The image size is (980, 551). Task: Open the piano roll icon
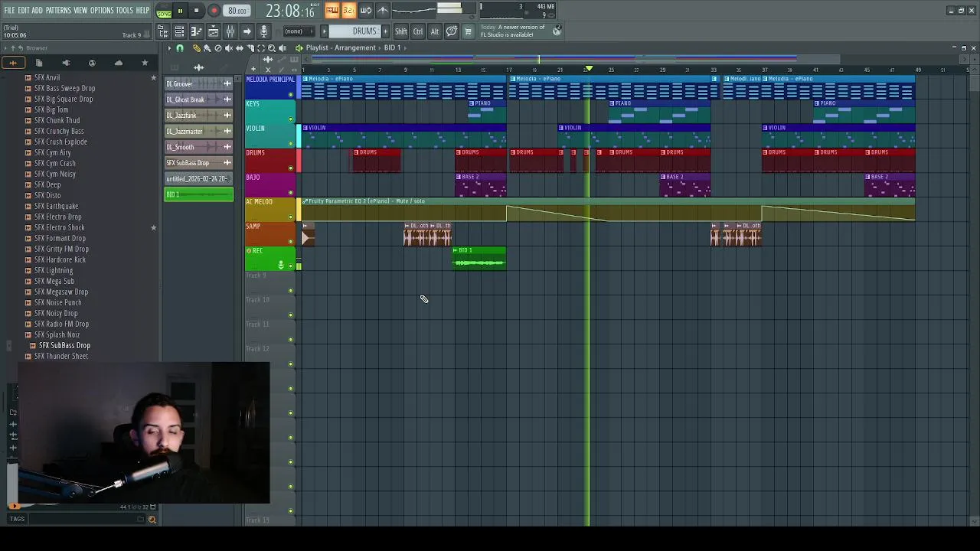(x=196, y=31)
